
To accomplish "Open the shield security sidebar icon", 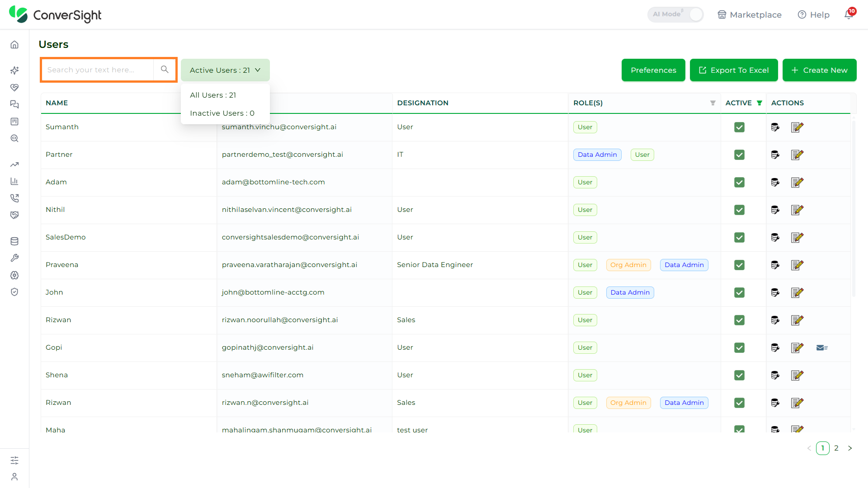I will (14, 292).
